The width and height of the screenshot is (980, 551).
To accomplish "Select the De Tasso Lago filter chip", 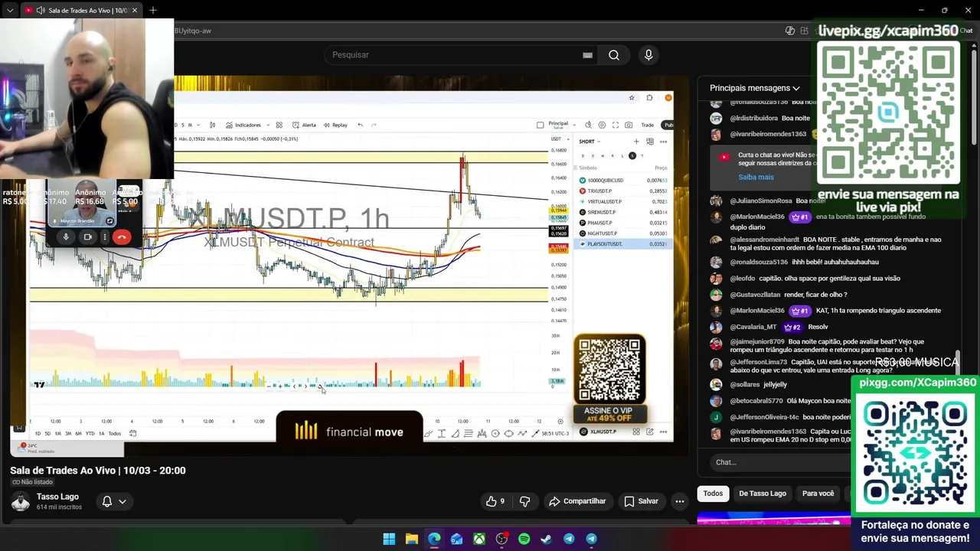I will coord(763,494).
